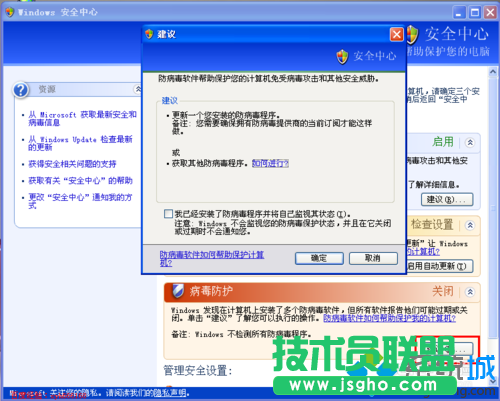Open 更改"安全中心"通知我的方式 link
Screen dimensions: 500x401
(x=80, y=201)
